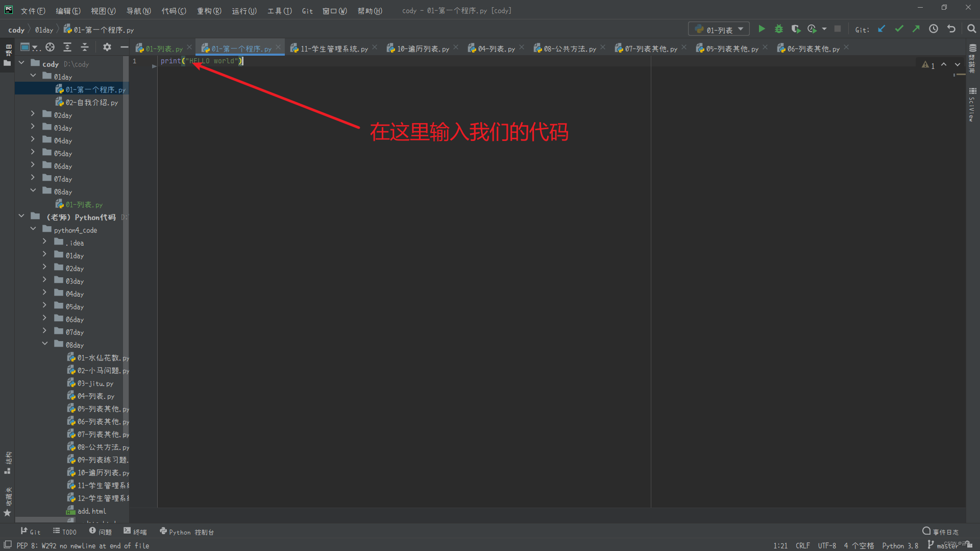Image resolution: width=980 pixels, height=551 pixels.
Task: Collapse the 08day folder under cody
Action: (x=33, y=190)
